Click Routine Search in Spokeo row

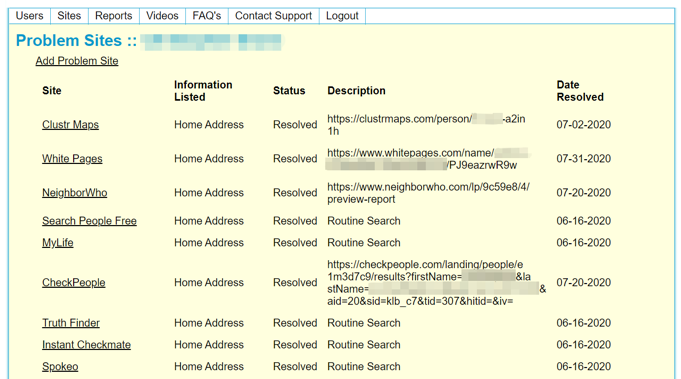pyautogui.click(x=364, y=366)
